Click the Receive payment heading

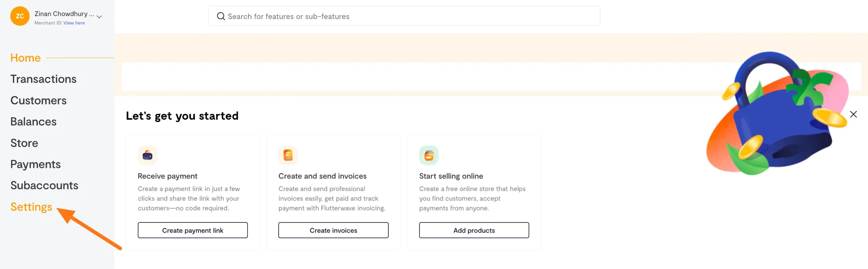(x=167, y=176)
